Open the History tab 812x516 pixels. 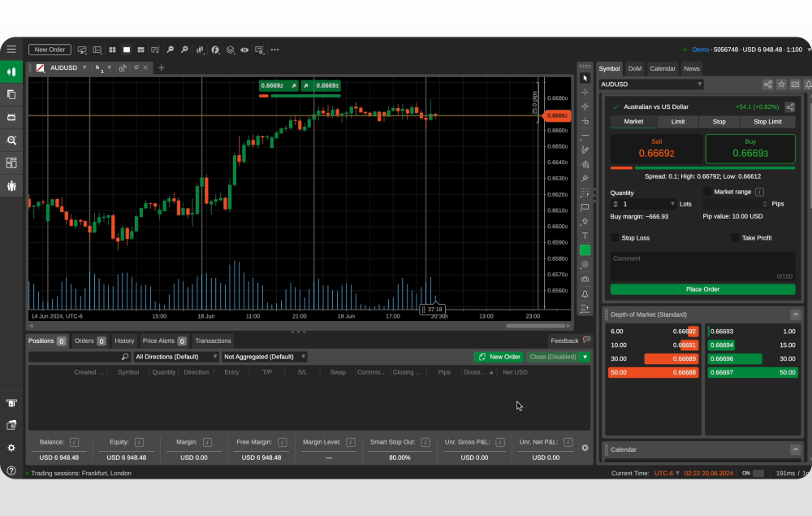123,340
